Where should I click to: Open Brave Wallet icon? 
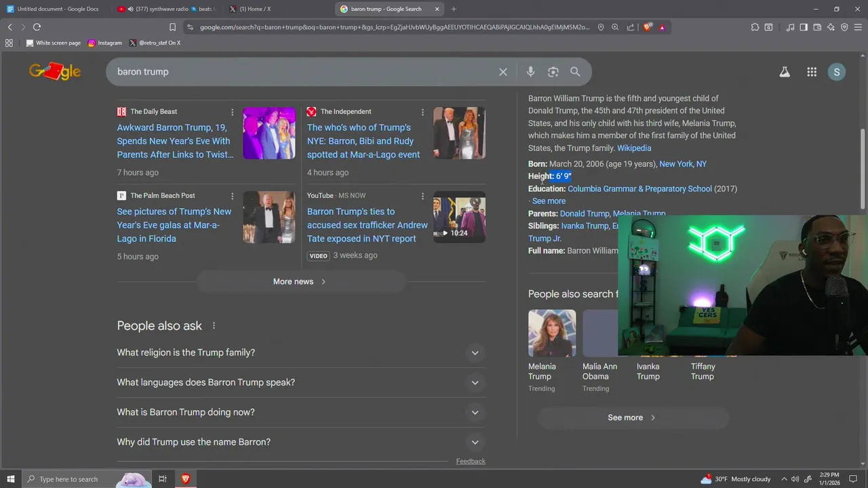pos(817,27)
